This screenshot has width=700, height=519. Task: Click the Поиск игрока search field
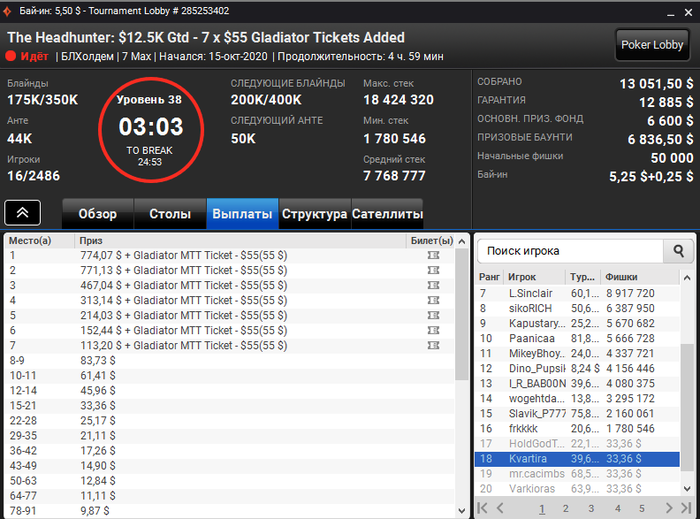pos(570,251)
